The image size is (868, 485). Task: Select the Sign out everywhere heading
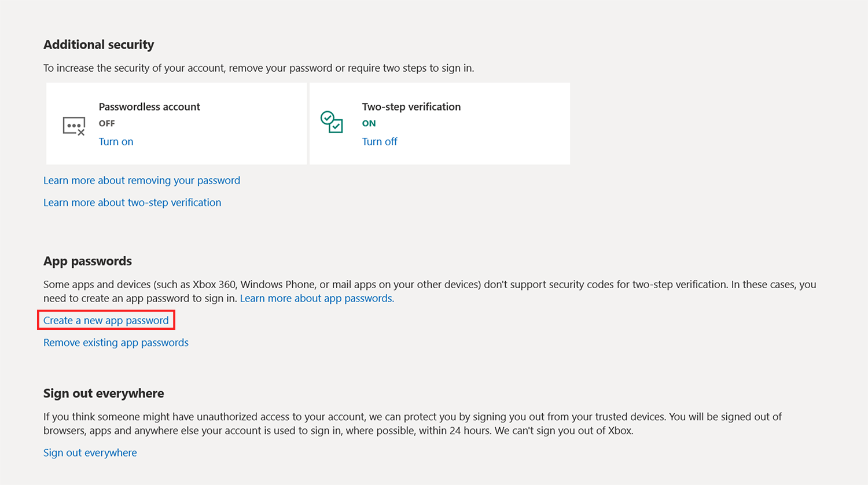click(x=104, y=394)
